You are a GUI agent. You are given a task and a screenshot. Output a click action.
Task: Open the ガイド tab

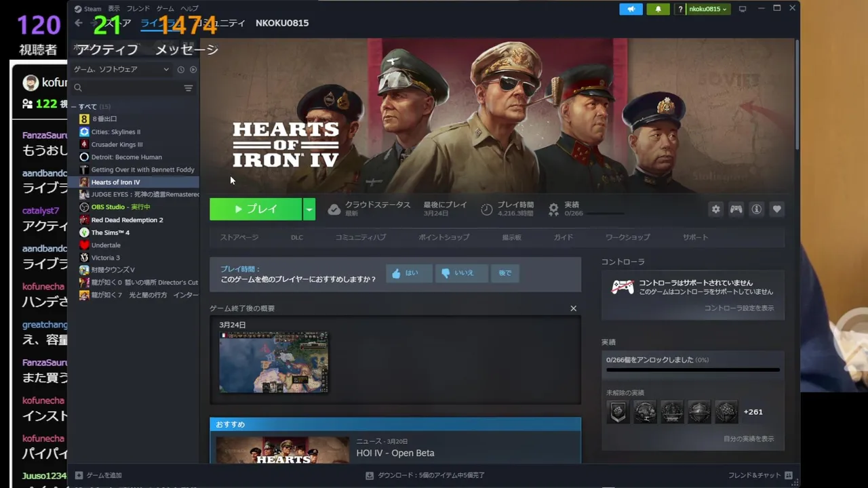click(x=563, y=237)
